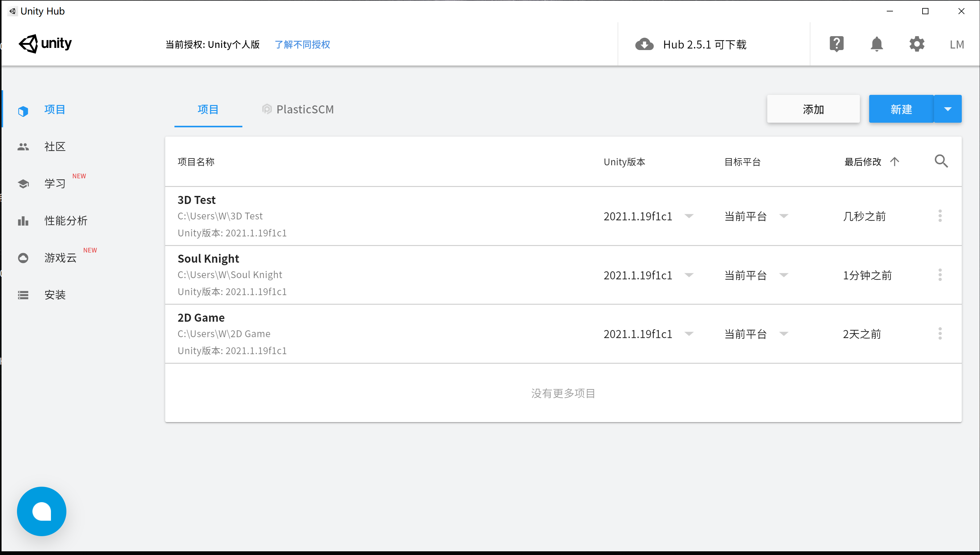Open the blue chat bubble button
The height and width of the screenshot is (555, 980).
(x=42, y=511)
